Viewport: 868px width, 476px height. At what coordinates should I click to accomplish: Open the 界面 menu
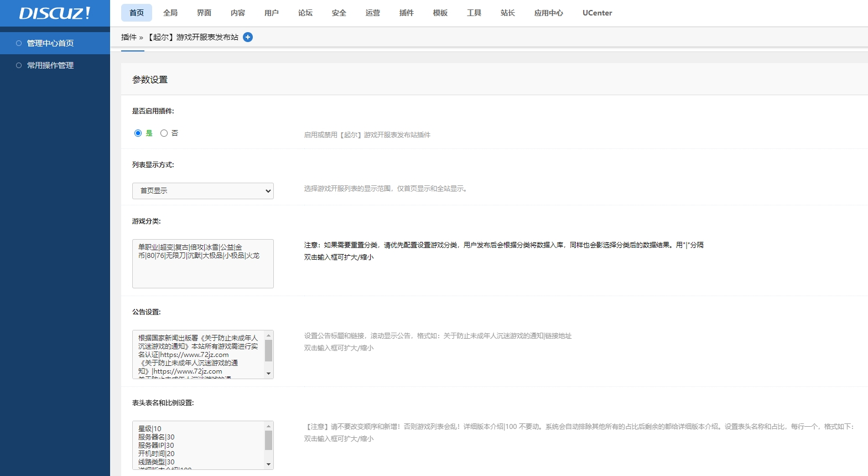coord(204,13)
